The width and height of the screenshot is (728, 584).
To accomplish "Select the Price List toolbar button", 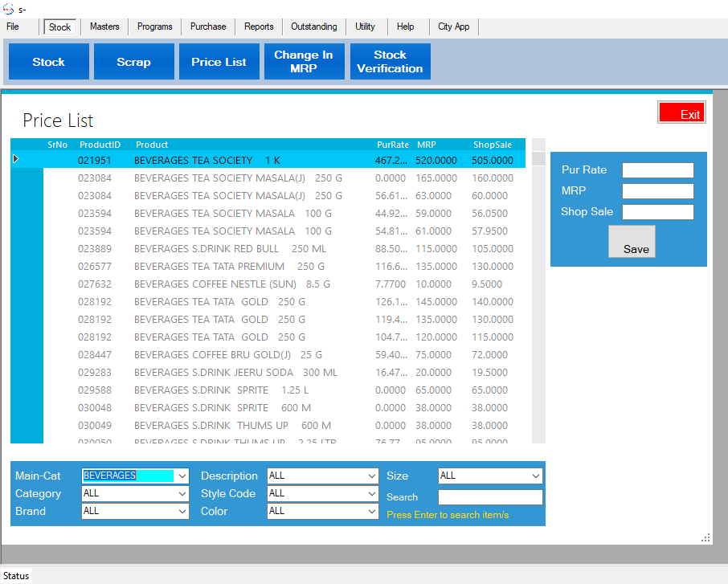I will pyautogui.click(x=219, y=62).
